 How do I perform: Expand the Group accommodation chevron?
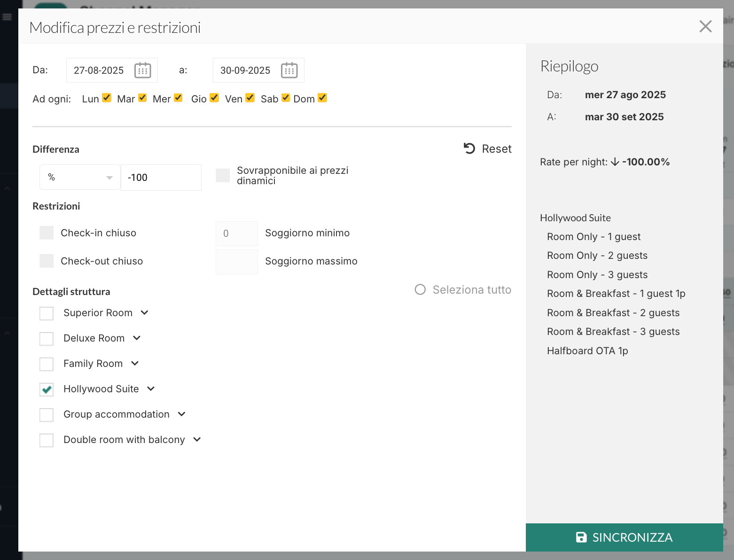click(x=182, y=414)
